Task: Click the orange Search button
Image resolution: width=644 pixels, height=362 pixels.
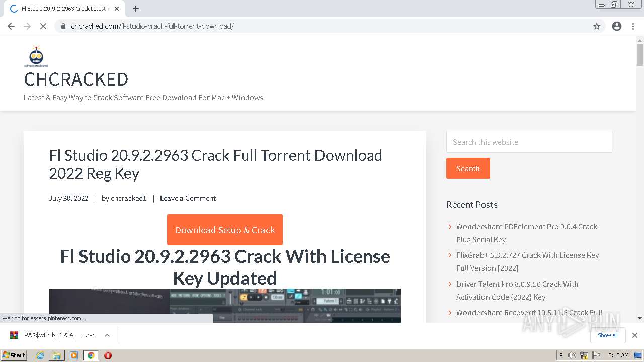Action: point(468,168)
